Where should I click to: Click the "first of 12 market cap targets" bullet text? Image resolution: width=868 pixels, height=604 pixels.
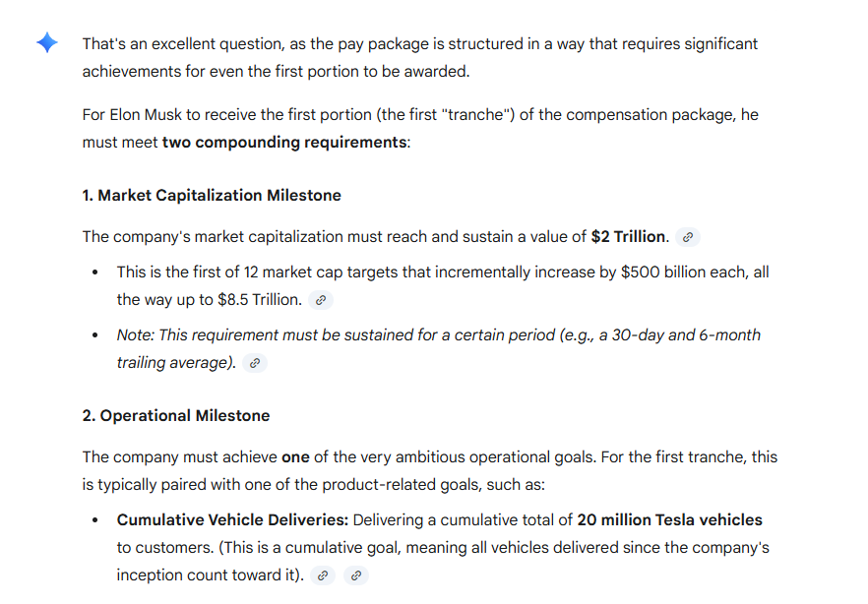tap(295, 272)
